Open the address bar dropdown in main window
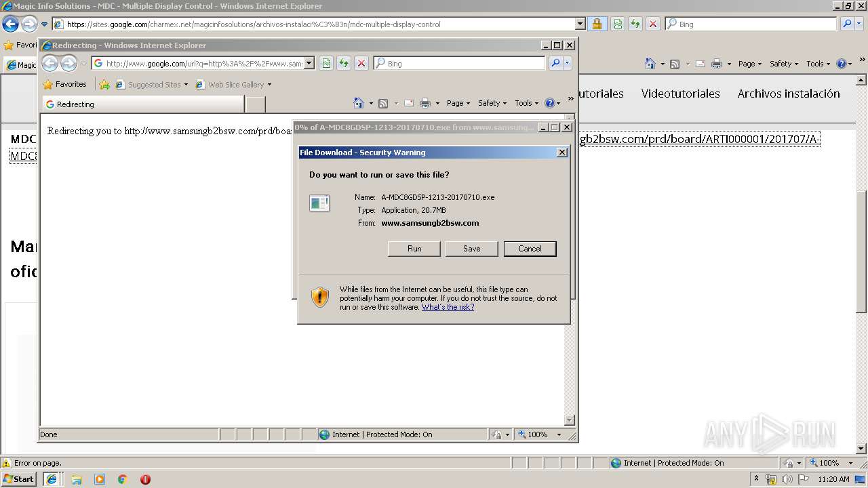The image size is (868, 488). coord(580,24)
